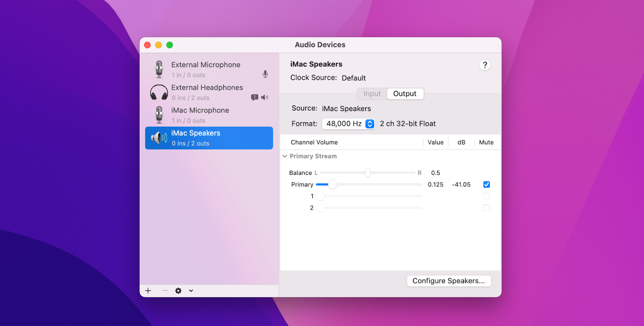Select External Microphone in device list

(209, 70)
